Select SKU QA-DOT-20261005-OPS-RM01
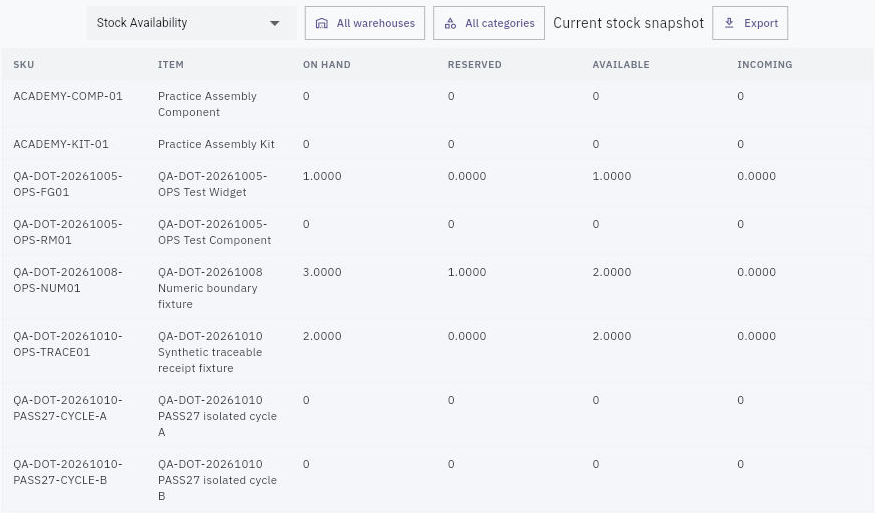 (68, 232)
